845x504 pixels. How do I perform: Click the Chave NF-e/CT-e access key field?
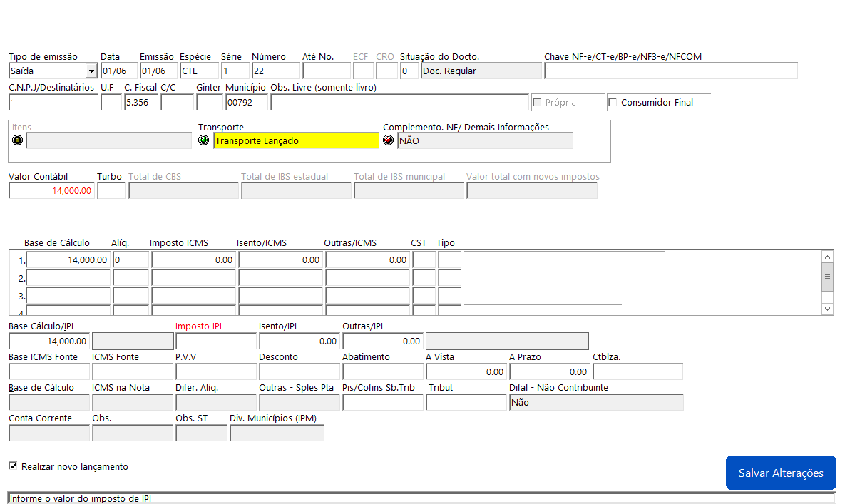[671, 71]
